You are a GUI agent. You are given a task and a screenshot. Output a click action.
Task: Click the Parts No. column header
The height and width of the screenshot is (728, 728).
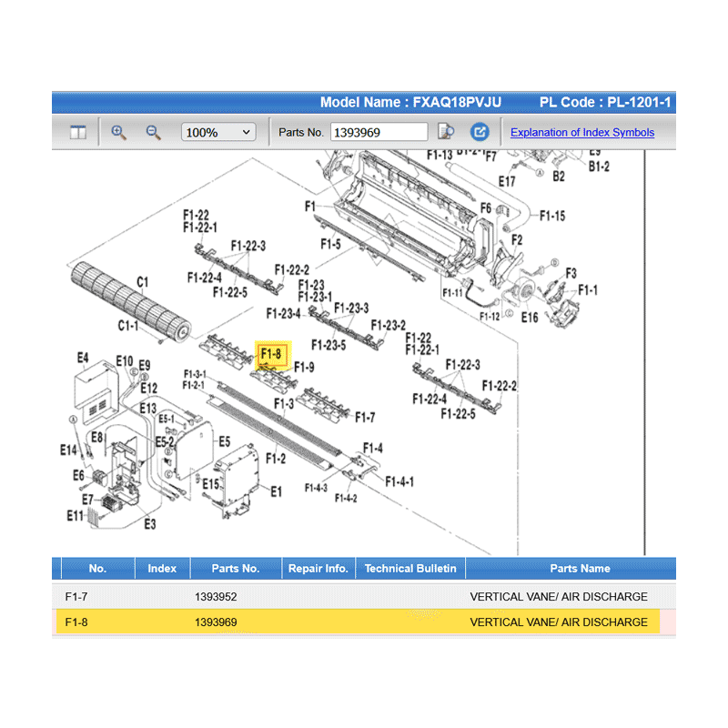pyautogui.click(x=236, y=568)
